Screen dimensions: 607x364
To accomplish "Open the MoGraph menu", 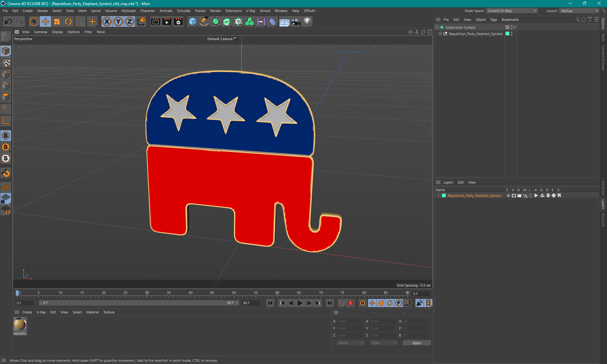I will coord(128,11).
